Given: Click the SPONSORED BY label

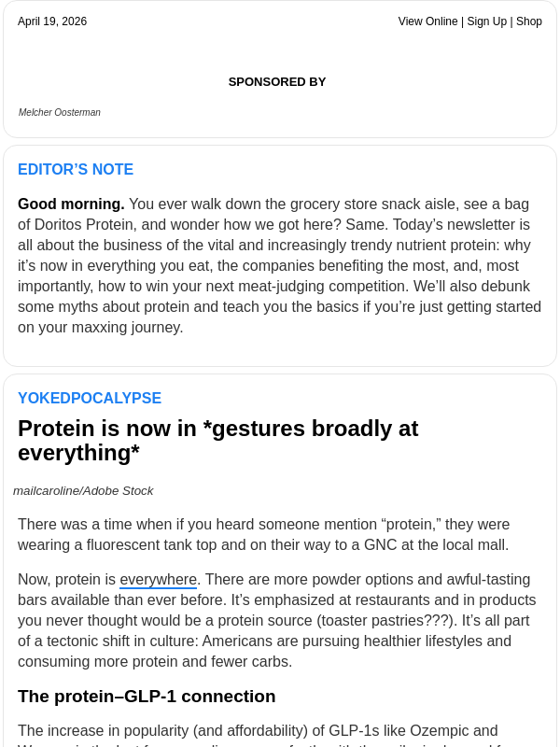Looking at the screenshot, I should coord(277,81).
